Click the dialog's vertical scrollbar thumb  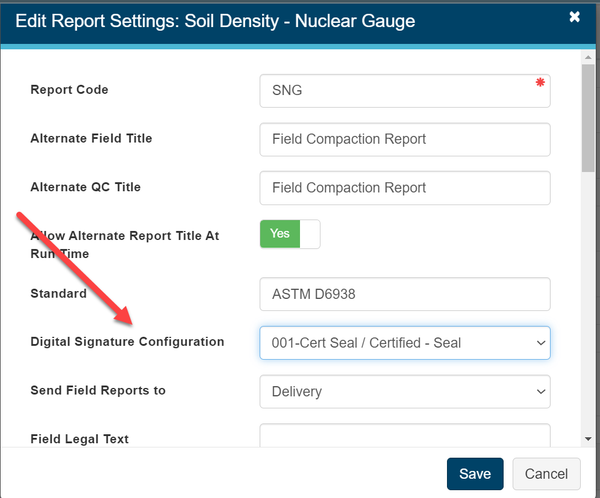[x=590, y=120]
